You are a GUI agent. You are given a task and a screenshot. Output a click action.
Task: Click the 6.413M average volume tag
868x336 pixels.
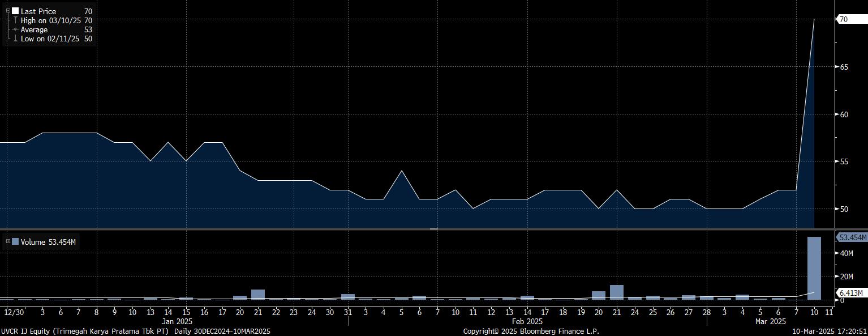coord(852,293)
